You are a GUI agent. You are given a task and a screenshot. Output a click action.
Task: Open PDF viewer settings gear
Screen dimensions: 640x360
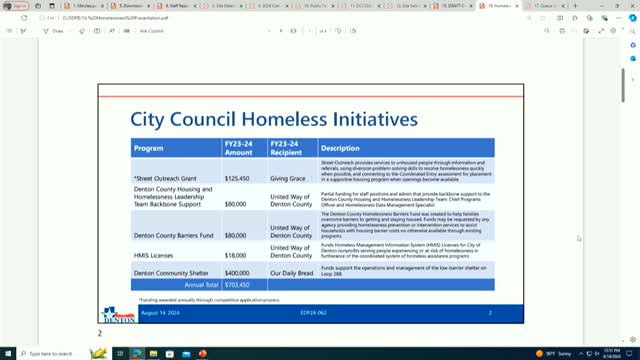click(613, 31)
